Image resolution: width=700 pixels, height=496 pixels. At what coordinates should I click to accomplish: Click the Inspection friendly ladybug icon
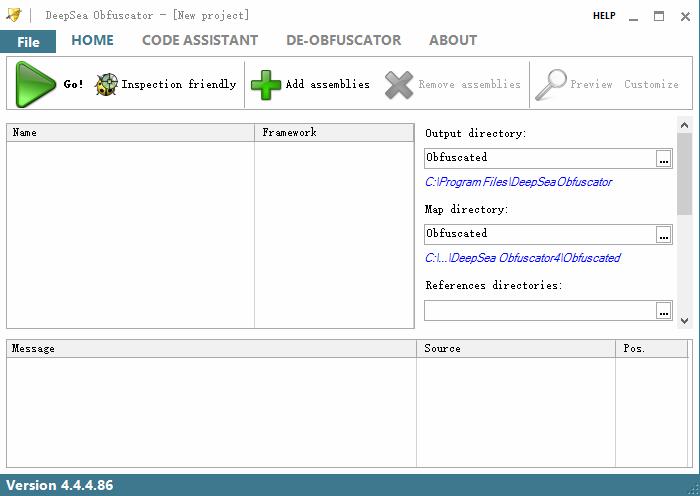(x=106, y=84)
